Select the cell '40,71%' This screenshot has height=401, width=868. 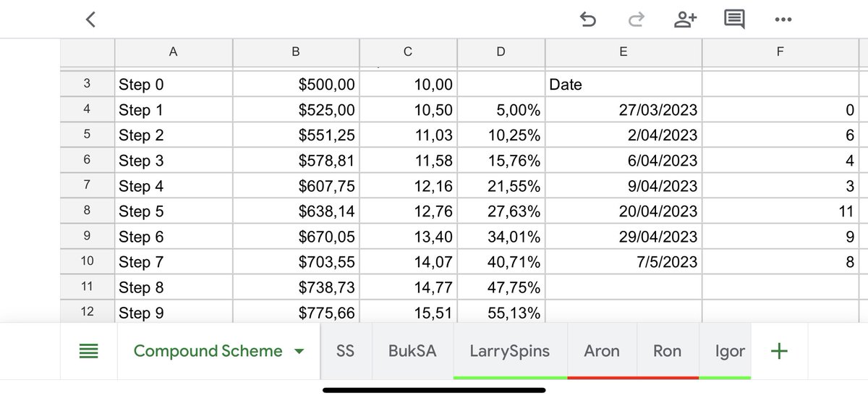pos(501,261)
